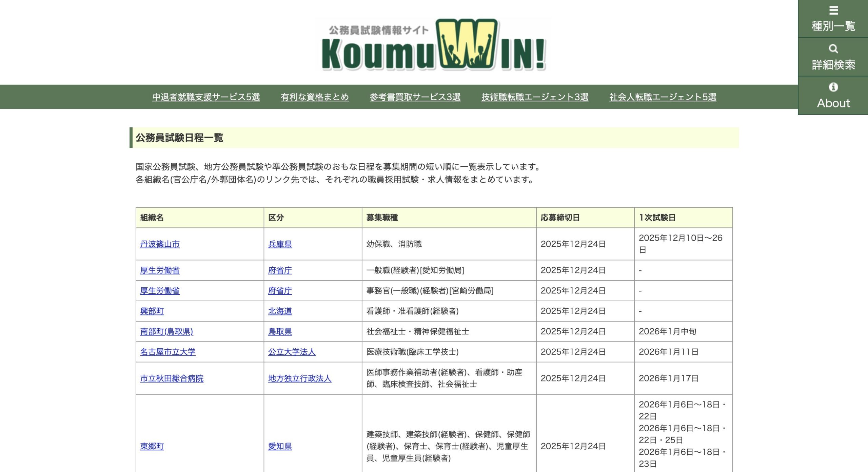Open the 名古屋市立大学 link

[x=168, y=352]
